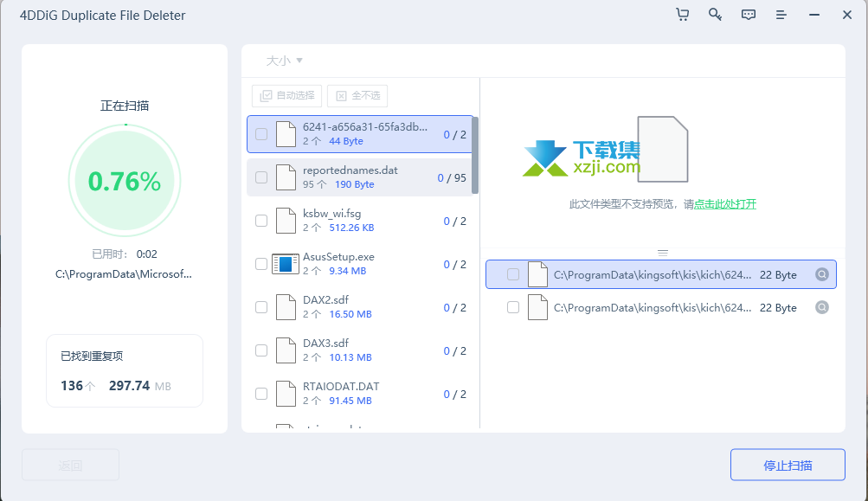
Task: Check the RTAIODAT.DAT checkbox
Action: pos(261,394)
